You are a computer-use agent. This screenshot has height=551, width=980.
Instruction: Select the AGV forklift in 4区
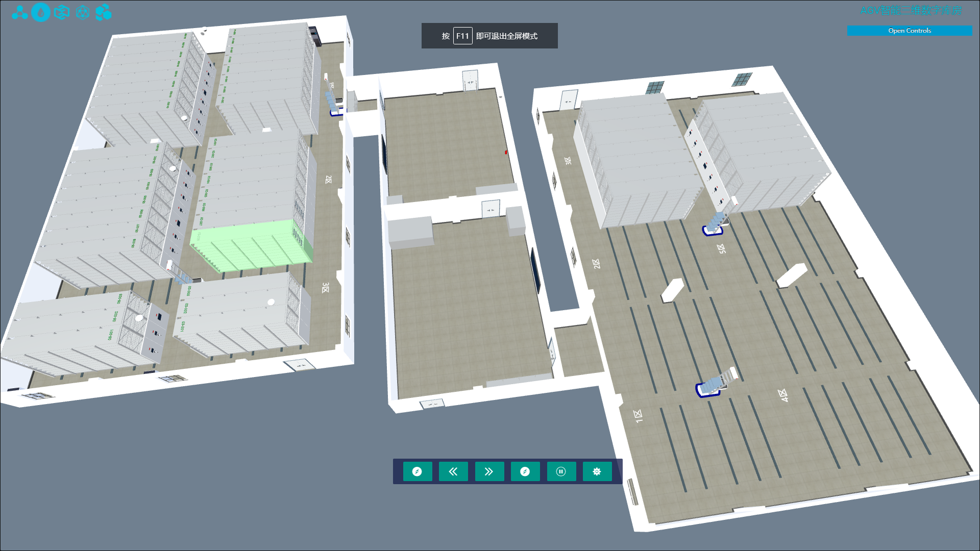pyautogui.click(x=715, y=385)
